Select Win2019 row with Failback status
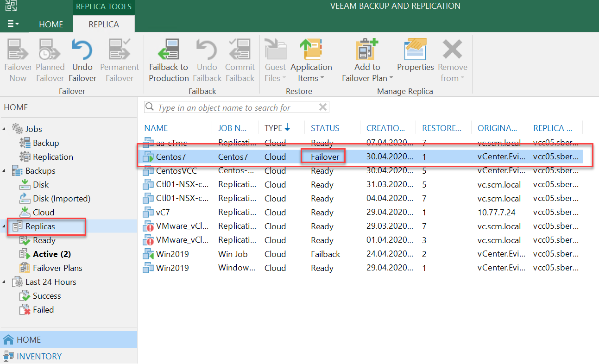599x364 pixels. [361, 254]
